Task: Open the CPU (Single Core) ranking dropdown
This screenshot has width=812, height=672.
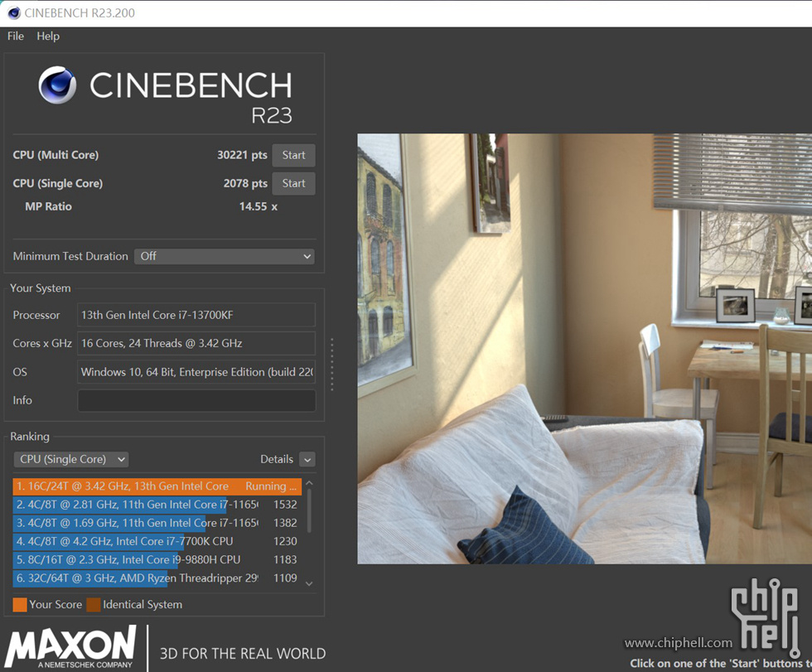Action: (x=71, y=459)
